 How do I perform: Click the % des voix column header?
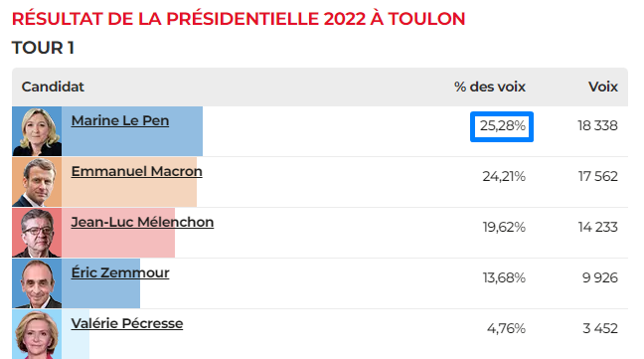click(490, 88)
